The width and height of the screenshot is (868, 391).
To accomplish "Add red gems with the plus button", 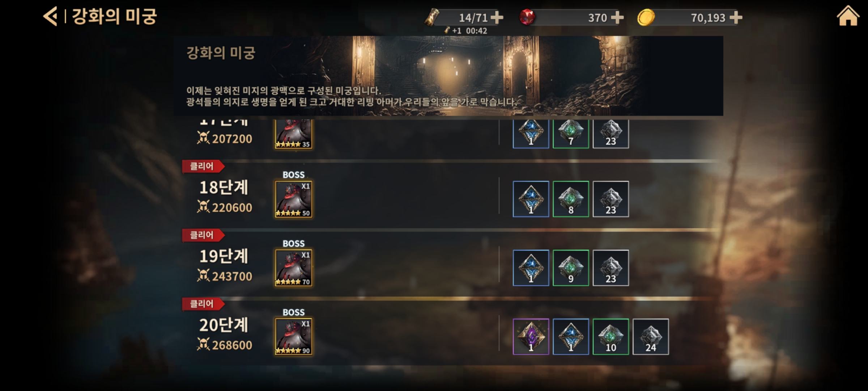I will click(617, 17).
